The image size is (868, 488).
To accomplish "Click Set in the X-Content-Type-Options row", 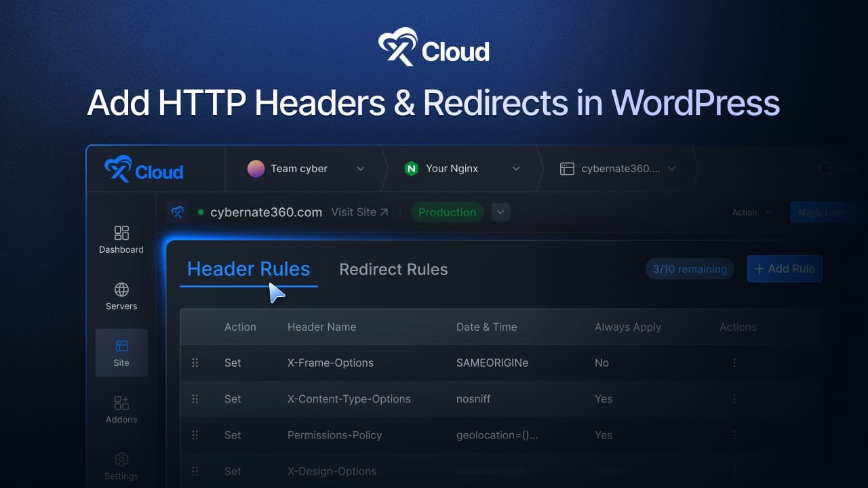I will tap(233, 399).
